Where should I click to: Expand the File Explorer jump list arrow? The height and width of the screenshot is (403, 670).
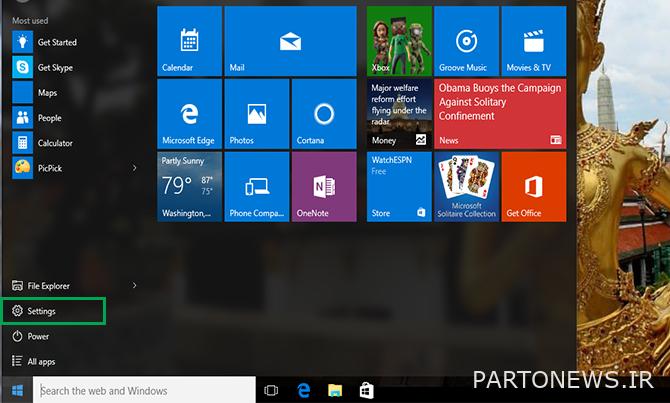pos(135,286)
